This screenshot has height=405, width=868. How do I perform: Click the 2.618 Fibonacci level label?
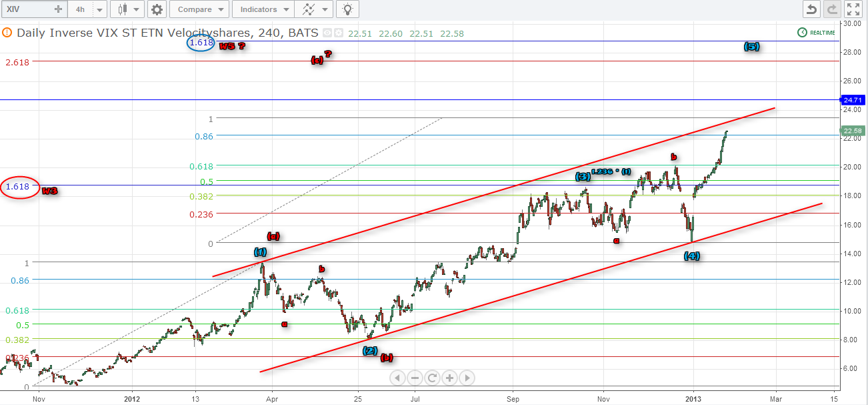(16, 62)
